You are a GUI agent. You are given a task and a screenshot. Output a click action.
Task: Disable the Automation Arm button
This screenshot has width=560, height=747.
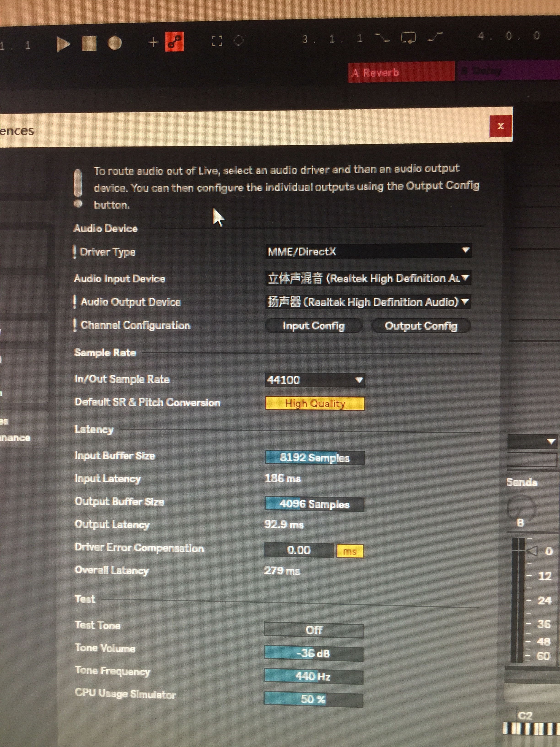(175, 42)
